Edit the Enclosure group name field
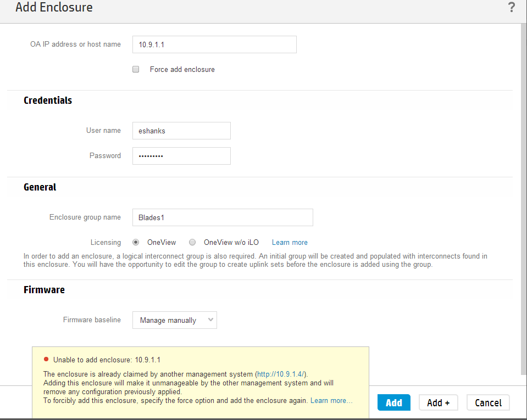527x420 pixels. [x=223, y=217]
